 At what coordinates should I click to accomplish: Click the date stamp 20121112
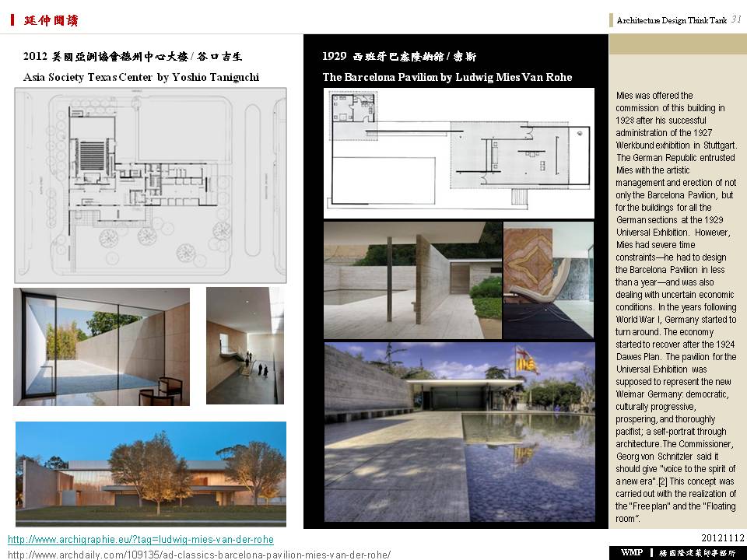pos(723,538)
